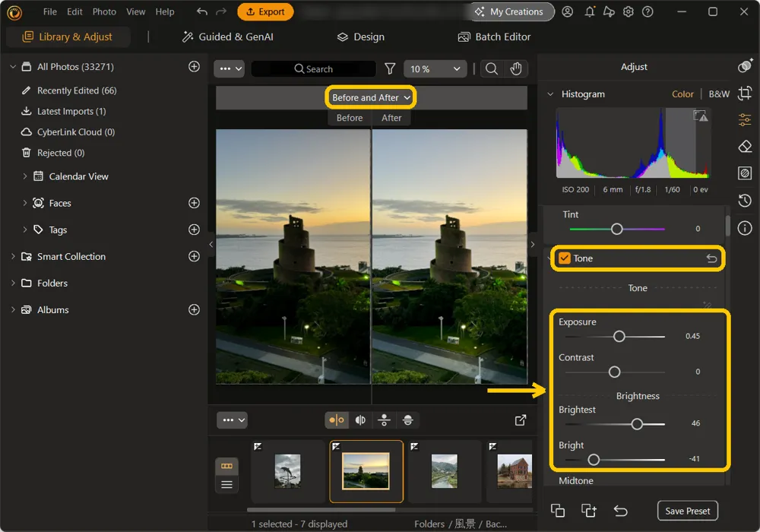
Task: Enable top-bottom split compare view
Action: tap(407, 420)
